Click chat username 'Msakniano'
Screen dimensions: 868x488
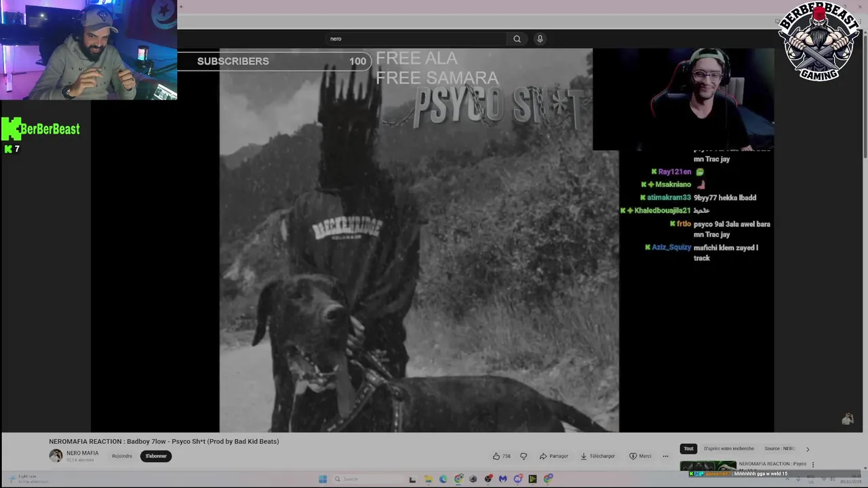673,184
